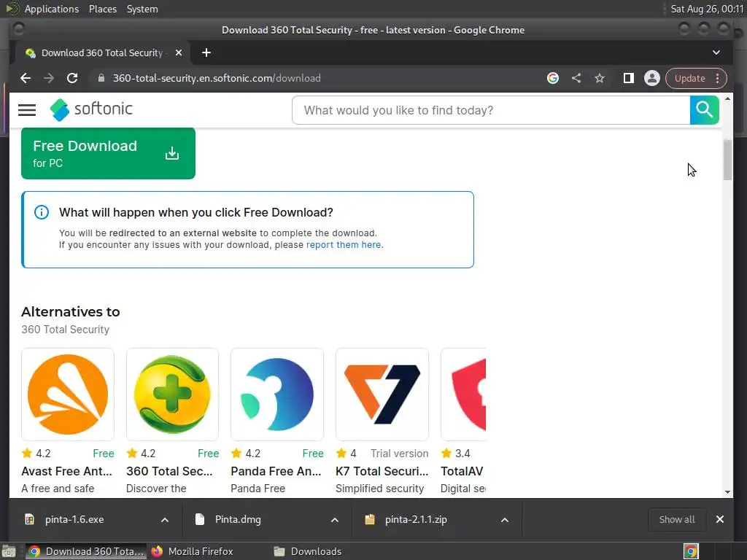Go back to the previous page

click(x=26, y=78)
